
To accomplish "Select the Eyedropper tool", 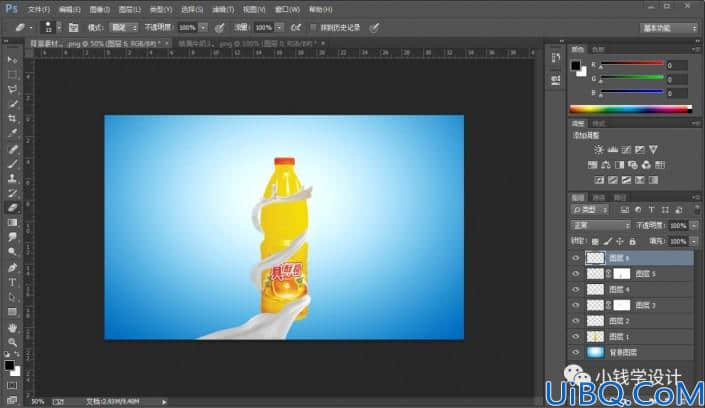I will pyautogui.click(x=12, y=133).
